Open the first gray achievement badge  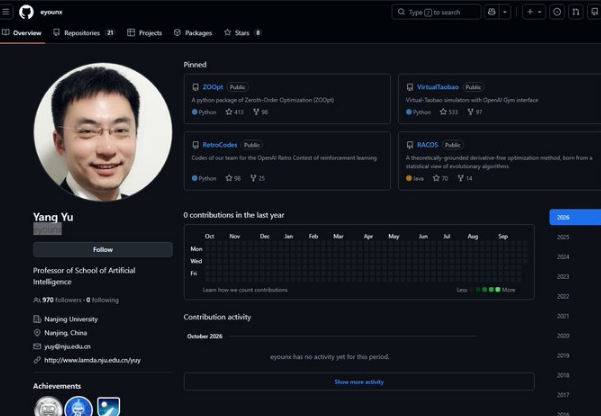point(48,407)
